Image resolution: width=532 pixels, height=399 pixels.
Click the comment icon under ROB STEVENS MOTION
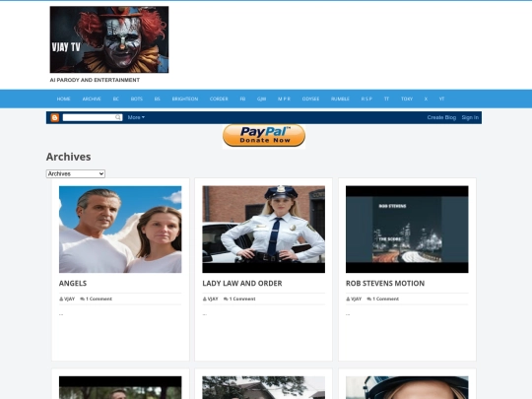(369, 299)
